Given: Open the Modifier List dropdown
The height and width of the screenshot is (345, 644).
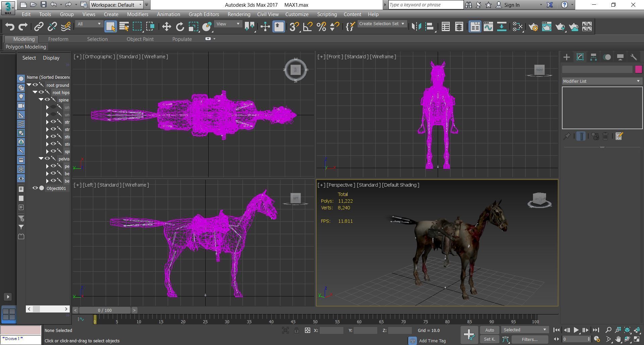Looking at the screenshot, I should (602, 81).
